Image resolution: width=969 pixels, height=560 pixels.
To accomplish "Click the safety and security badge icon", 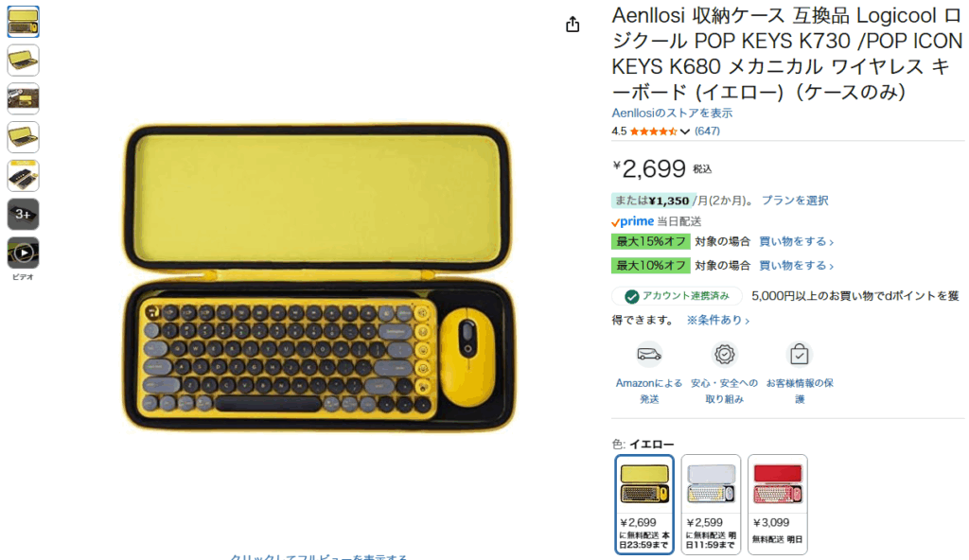I will click(x=724, y=355).
